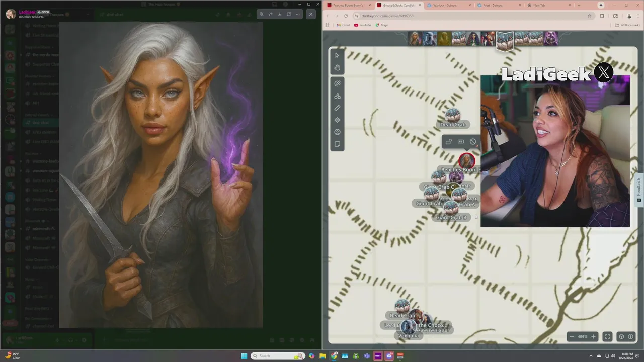This screenshot has width=644, height=362.
Task: Open the Chrome profile avatar
Action: click(629, 16)
